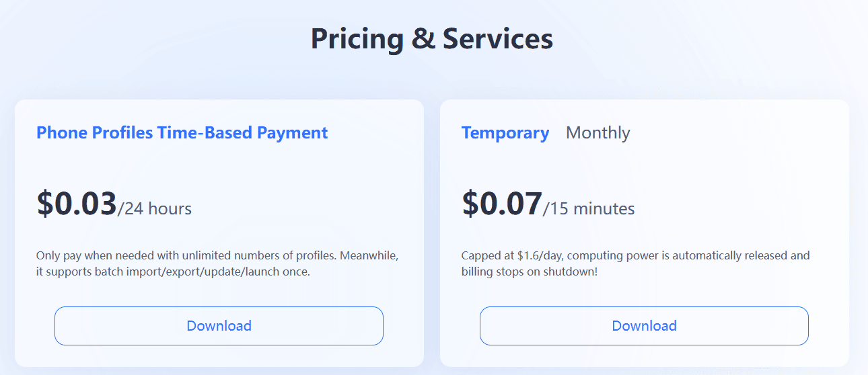The width and height of the screenshot is (868, 375).
Task: Click the $0.07 price figure
Action: (x=502, y=204)
